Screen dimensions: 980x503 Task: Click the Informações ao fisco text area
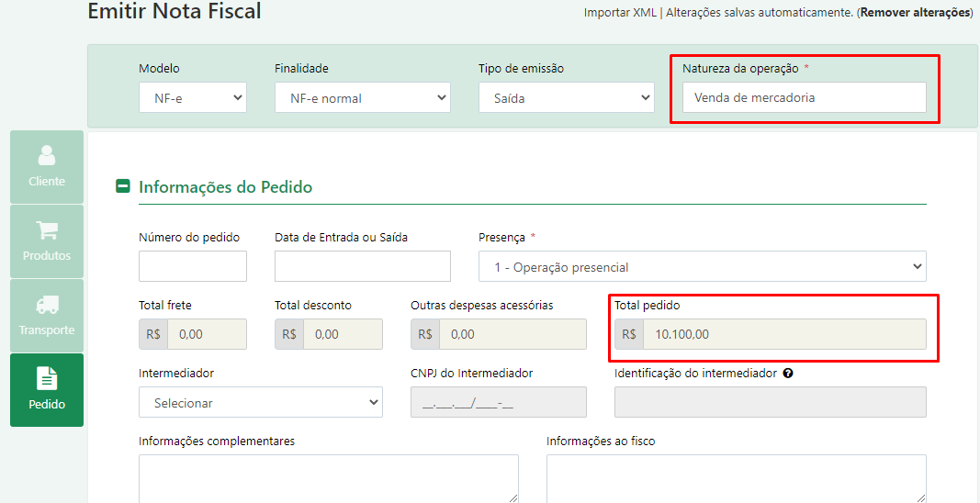(x=737, y=478)
